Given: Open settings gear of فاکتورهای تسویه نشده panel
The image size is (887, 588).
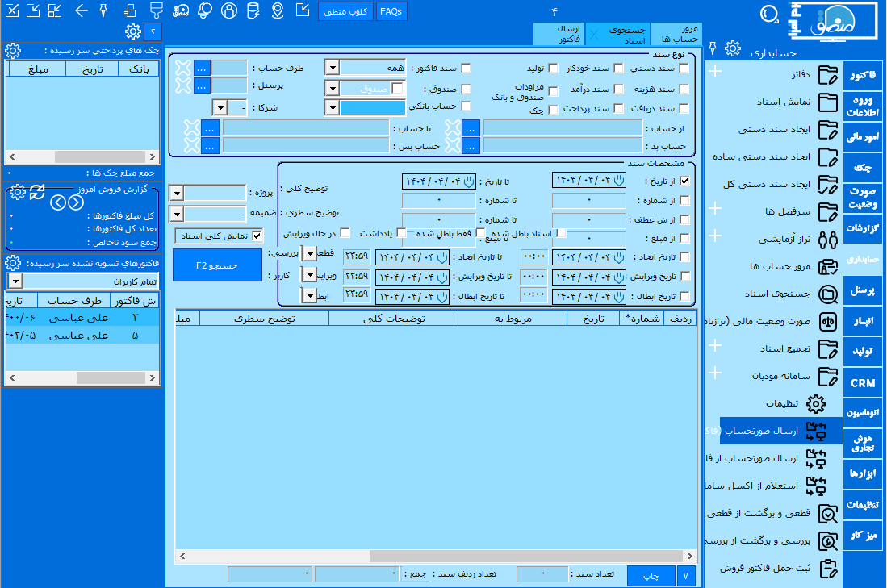Looking at the screenshot, I should tap(13, 263).
